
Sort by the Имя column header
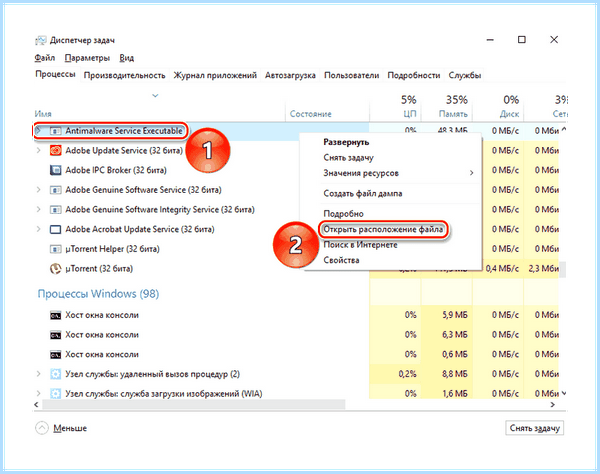coord(43,114)
